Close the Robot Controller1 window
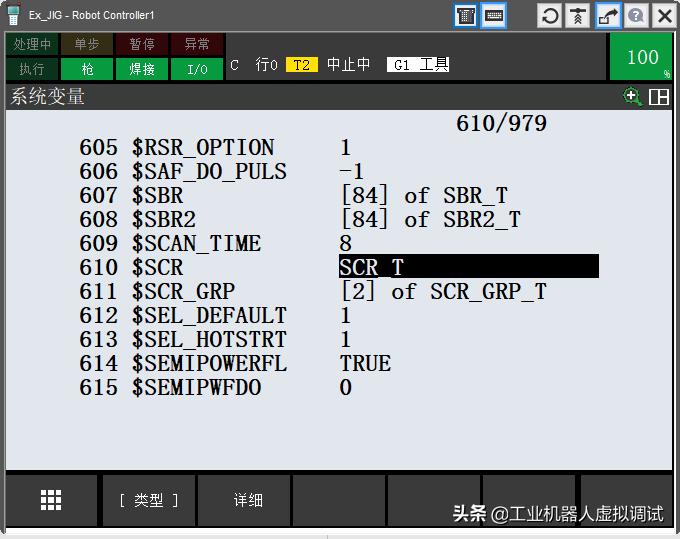Screen dimensions: 680x539 point(665,16)
